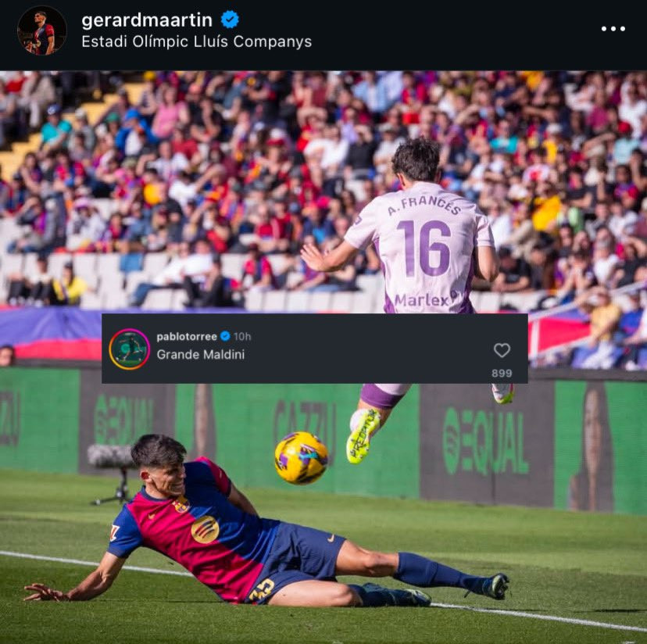The width and height of the screenshot is (647, 644).
Task: Open pablotorree's story ring avatar
Action: [129, 349]
